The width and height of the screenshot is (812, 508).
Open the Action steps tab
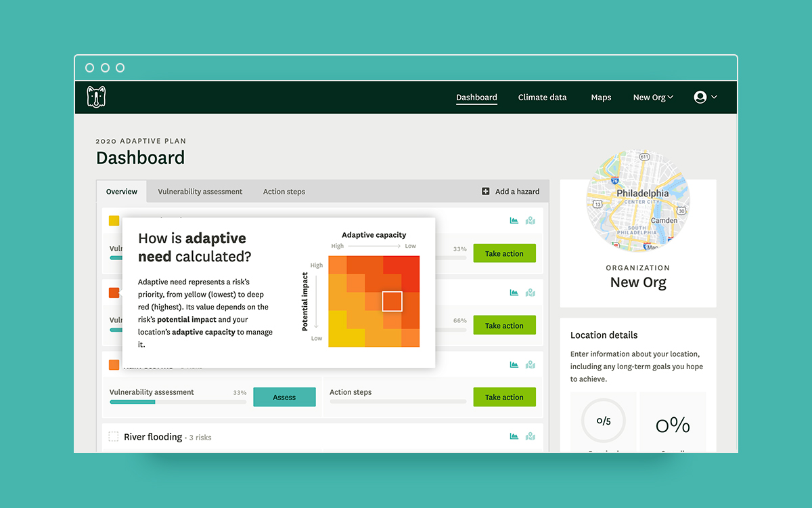[x=284, y=191]
